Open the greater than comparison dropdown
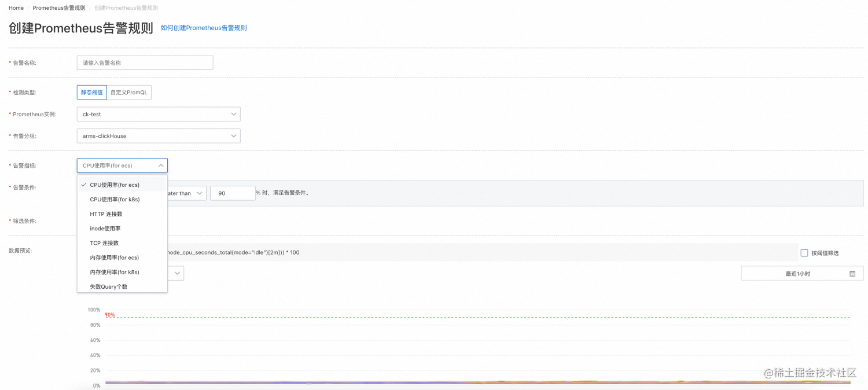 186,193
